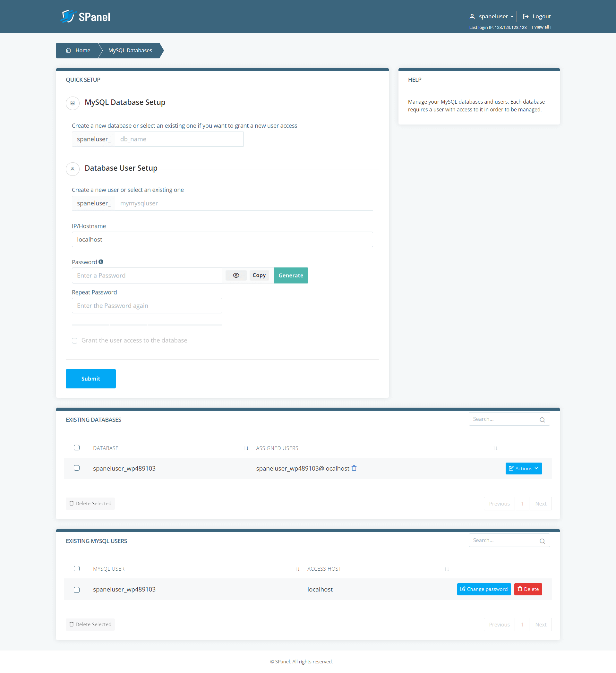Viewport: 616px width, 673px height.
Task: Click Next in the MySQL Users pagination
Action: click(x=541, y=625)
